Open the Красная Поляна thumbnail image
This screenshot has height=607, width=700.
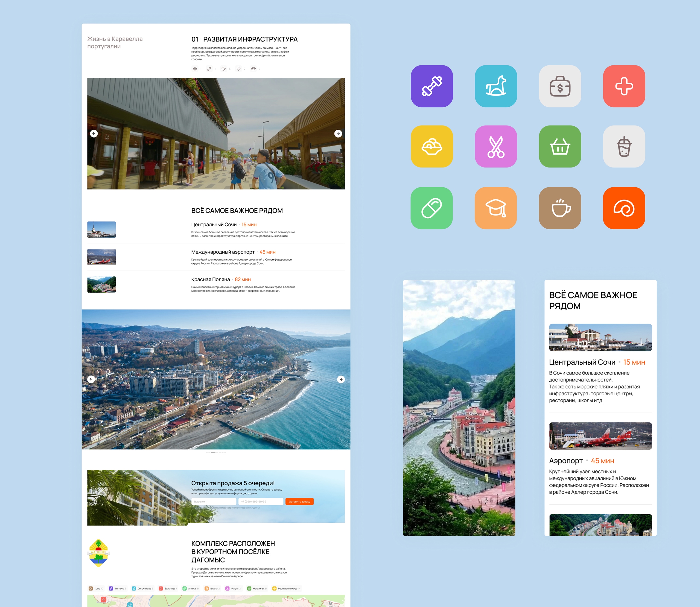click(x=102, y=284)
